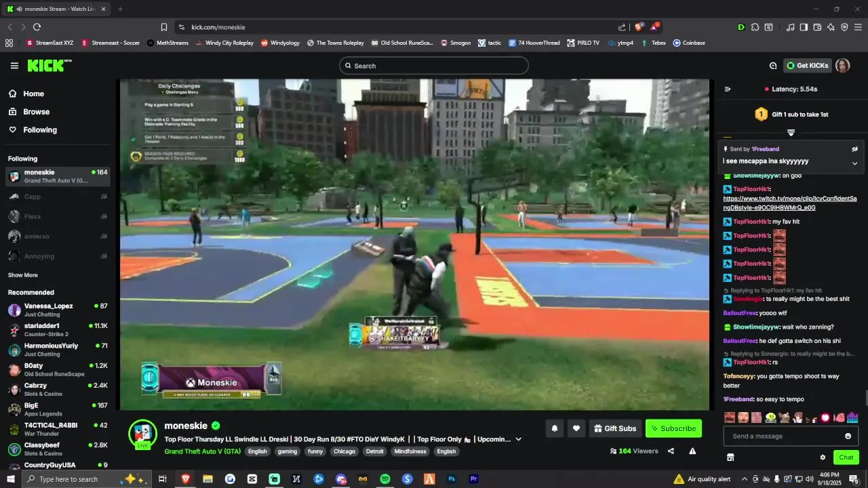Show hidden tray icons chevron

coord(745,479)
